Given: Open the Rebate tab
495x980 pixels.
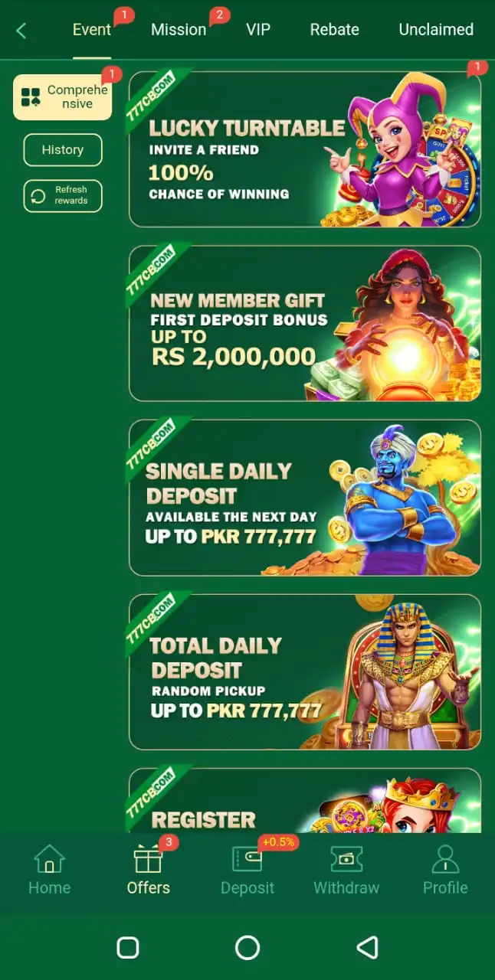Looking at the screenshot, I should 334,30.
